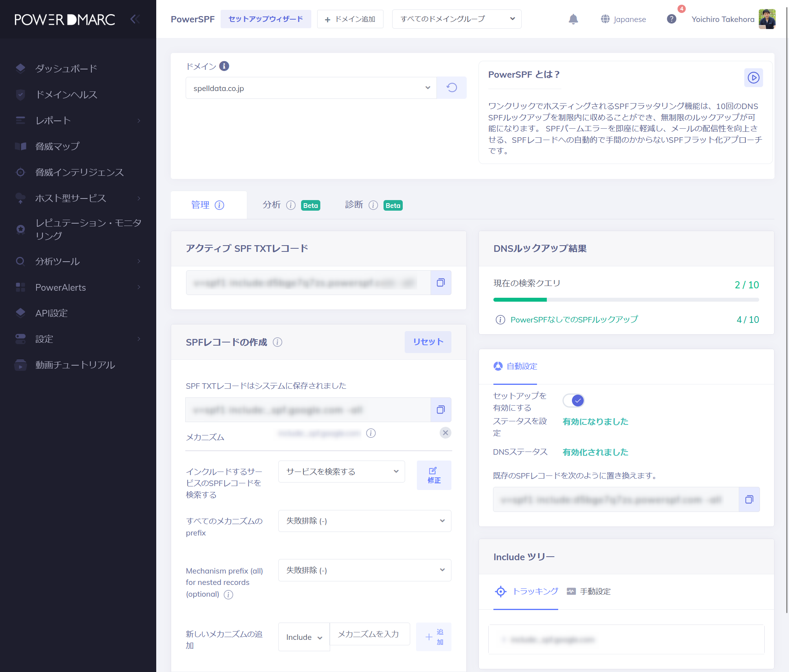Open the domain dropdown showing spelldata.co.jp
789x672 pixels.
(311, 88)
